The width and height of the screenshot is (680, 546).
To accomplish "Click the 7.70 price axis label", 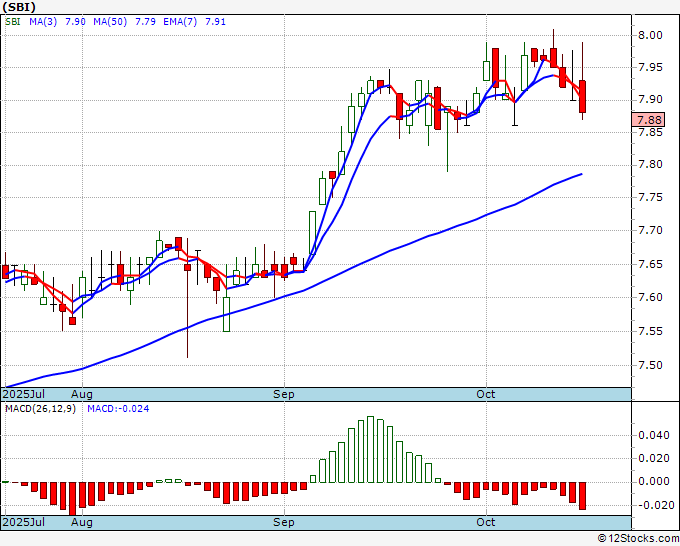I will pyautogui.click(x=650, y=230).
